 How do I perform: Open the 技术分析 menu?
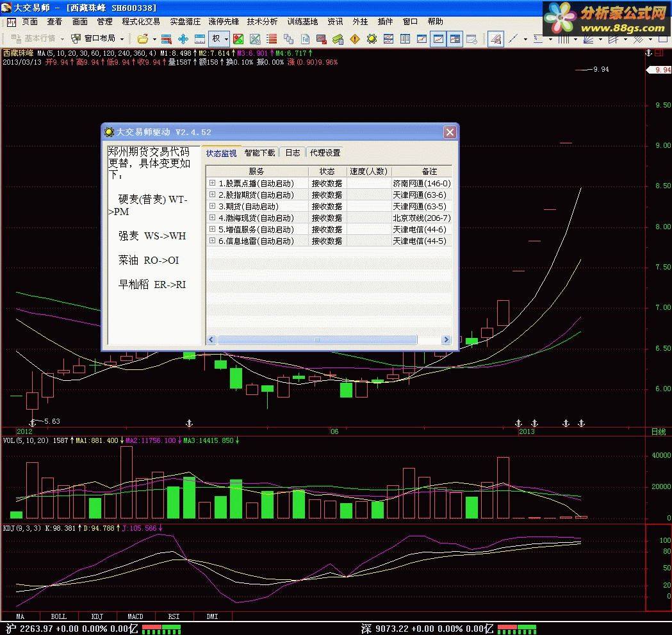[x=262, y=21]
